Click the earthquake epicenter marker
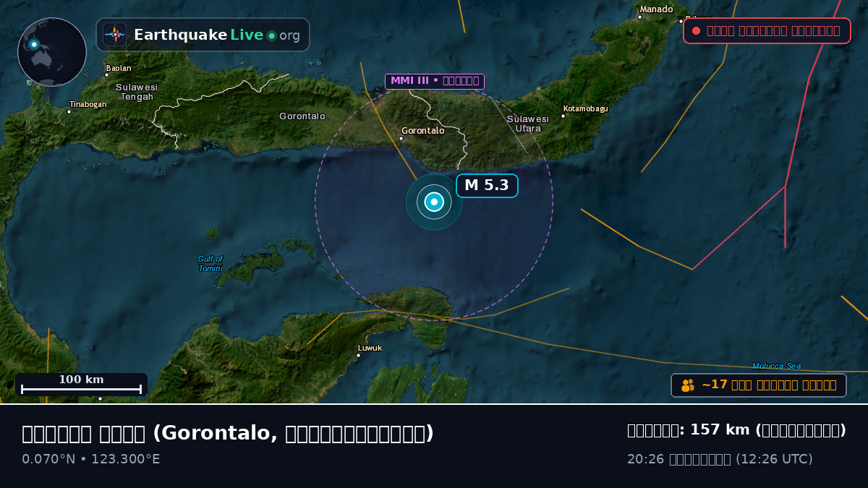This screenshot has height=488, width=868. click(434, 202)
